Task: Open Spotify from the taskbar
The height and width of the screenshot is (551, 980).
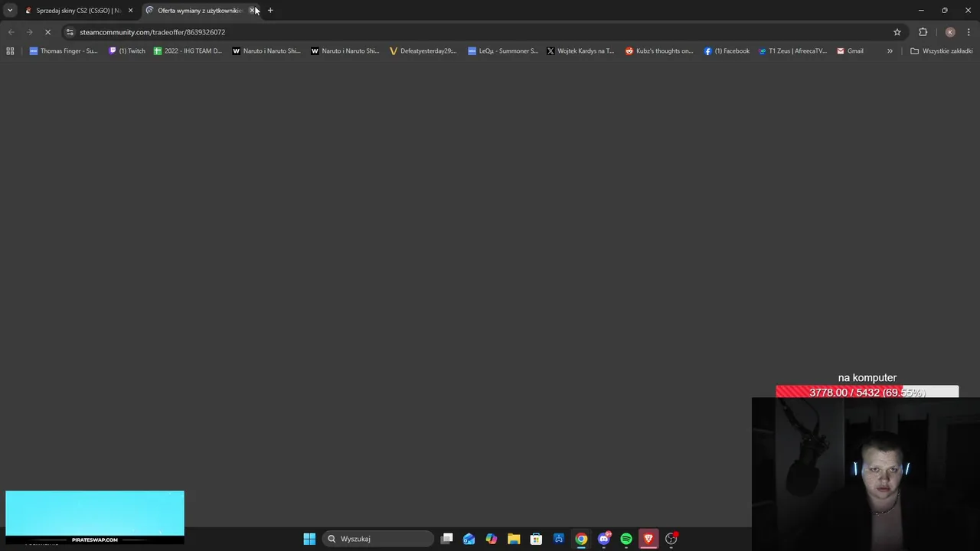Action: (x=626, y=539)
